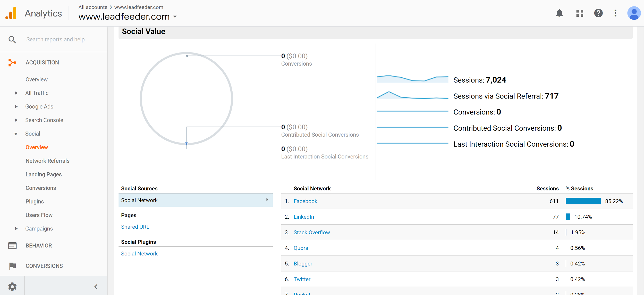Click the Sessions via Social Referral sparkline

pyautogui.click(x=412, y=95)
